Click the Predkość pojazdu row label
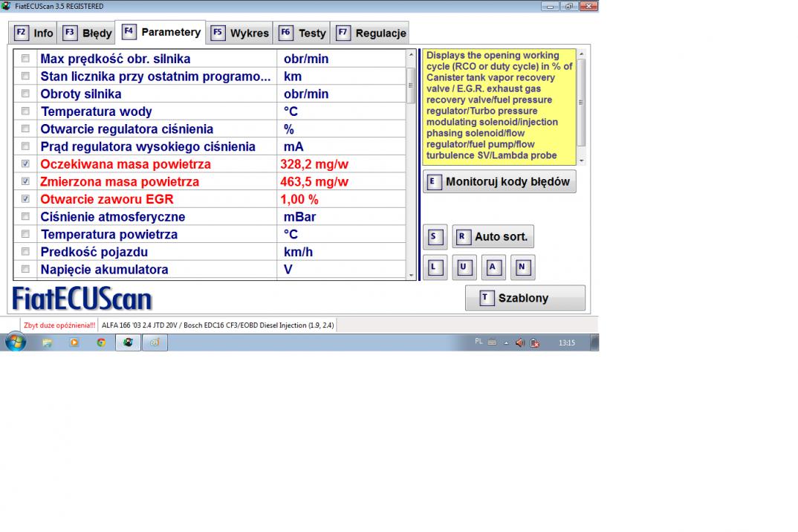Viewport: 798px width, 532px height. pos(94,252)
